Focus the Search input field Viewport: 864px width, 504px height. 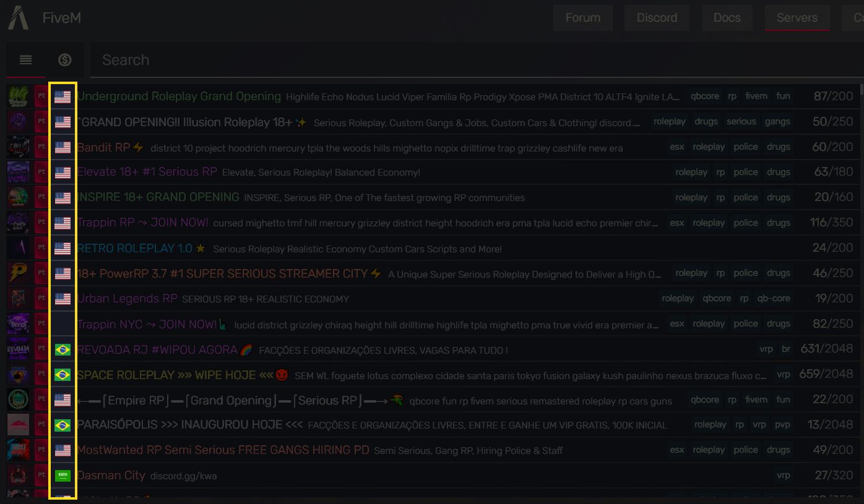coord(477,60)
